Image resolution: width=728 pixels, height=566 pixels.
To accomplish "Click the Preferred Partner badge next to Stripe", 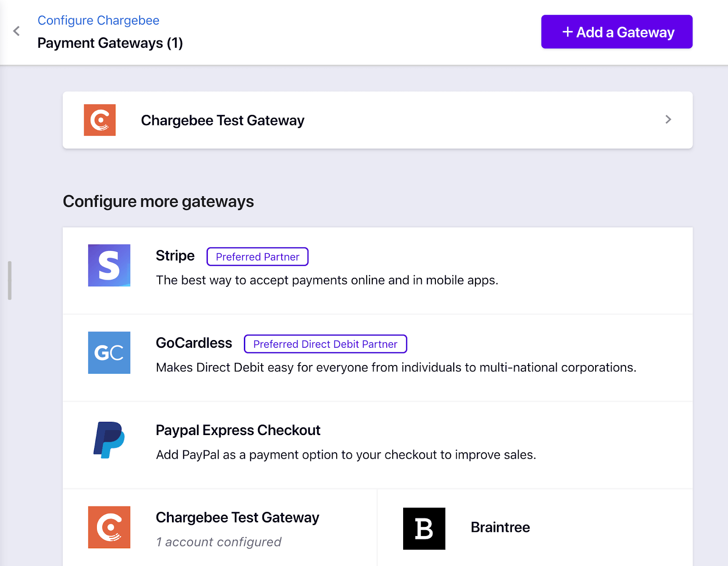I will tap(257, 256).
